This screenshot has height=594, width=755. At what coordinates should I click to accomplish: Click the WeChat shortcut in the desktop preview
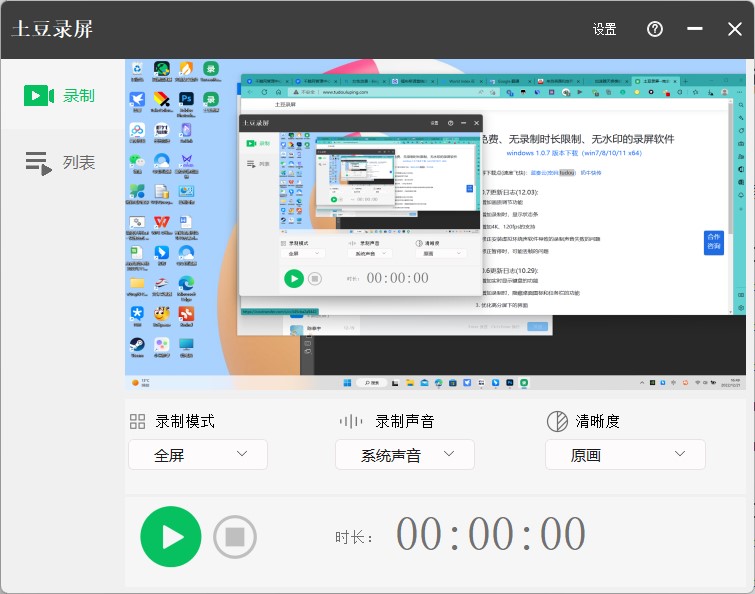point(137,164)
